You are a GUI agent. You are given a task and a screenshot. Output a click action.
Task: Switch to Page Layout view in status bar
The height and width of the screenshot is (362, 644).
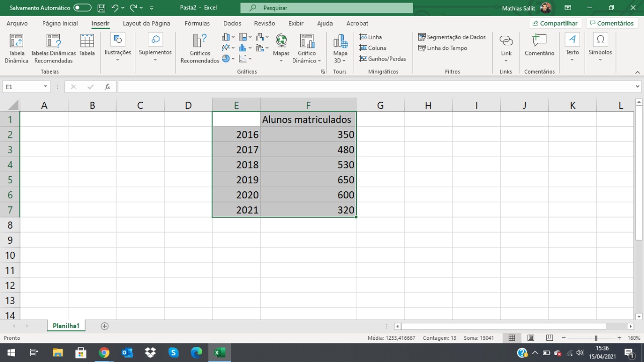click(x=530, y=338)
